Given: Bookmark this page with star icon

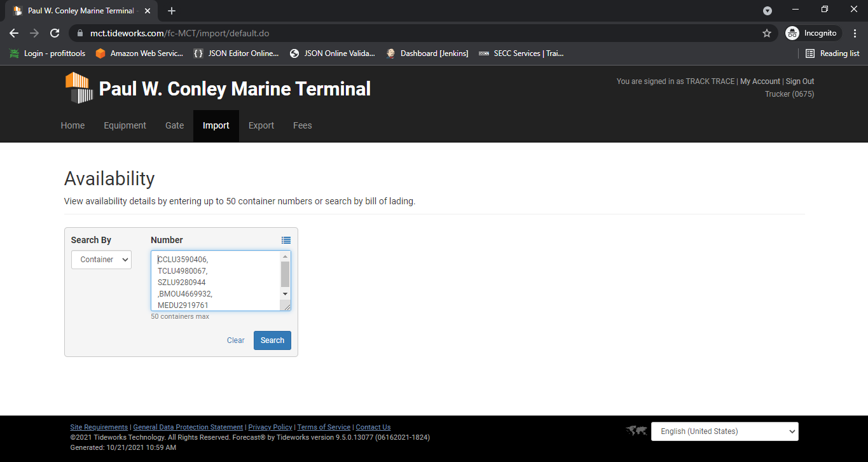Looking at the screenshot, I should [x=767, y=33].
